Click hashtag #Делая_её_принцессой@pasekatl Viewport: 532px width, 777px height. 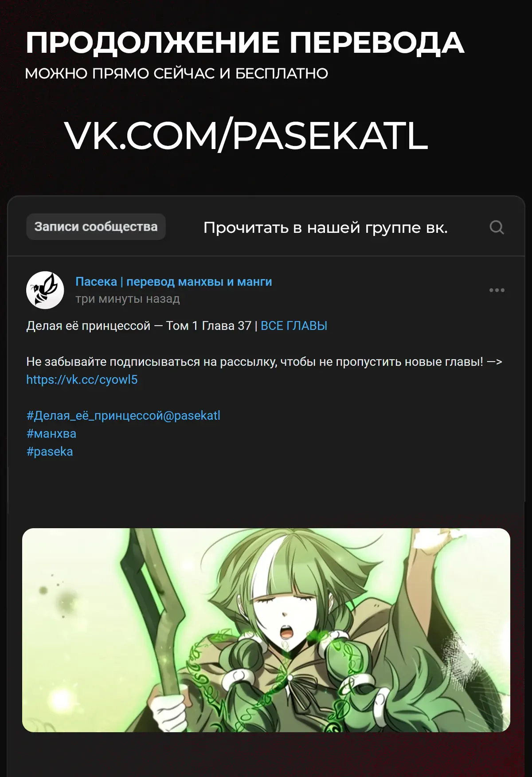click(123, 416)
